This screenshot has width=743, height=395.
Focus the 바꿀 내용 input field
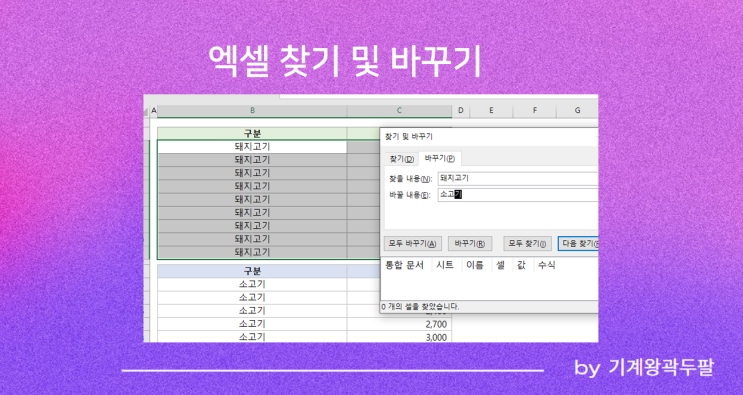coord(517,194)
